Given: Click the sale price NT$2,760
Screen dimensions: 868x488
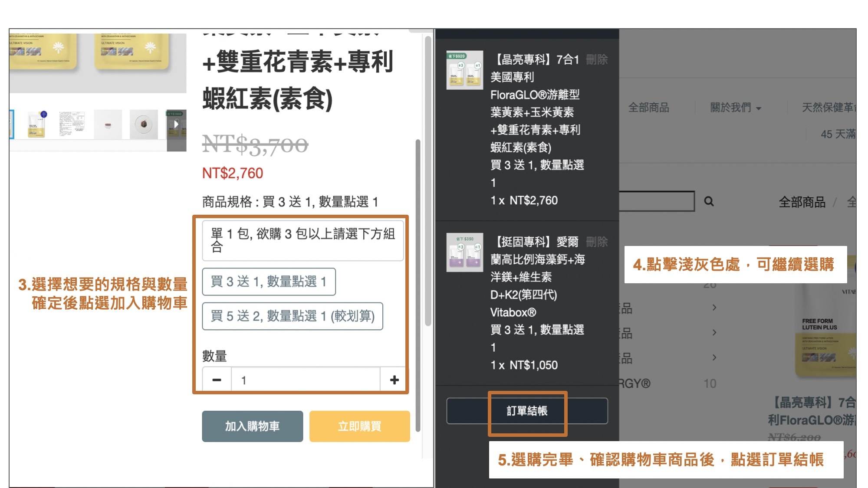Looking at the screenshot, I should tap(233, 173).
